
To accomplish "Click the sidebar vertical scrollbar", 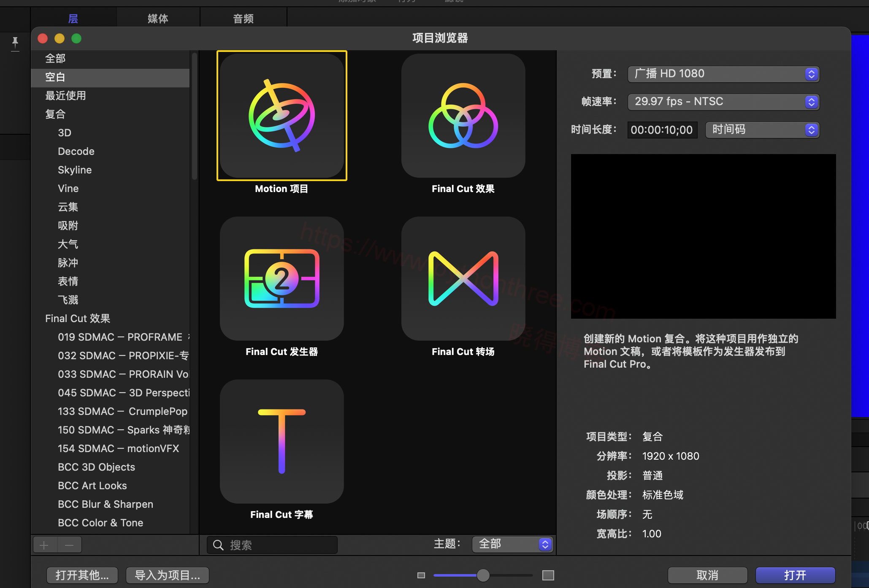I will (195, 116).
